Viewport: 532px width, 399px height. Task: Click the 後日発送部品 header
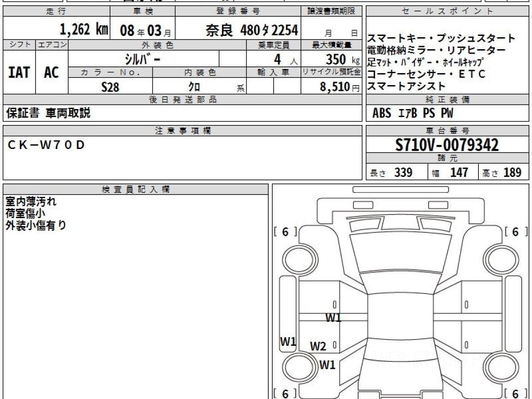pos(183,100)
